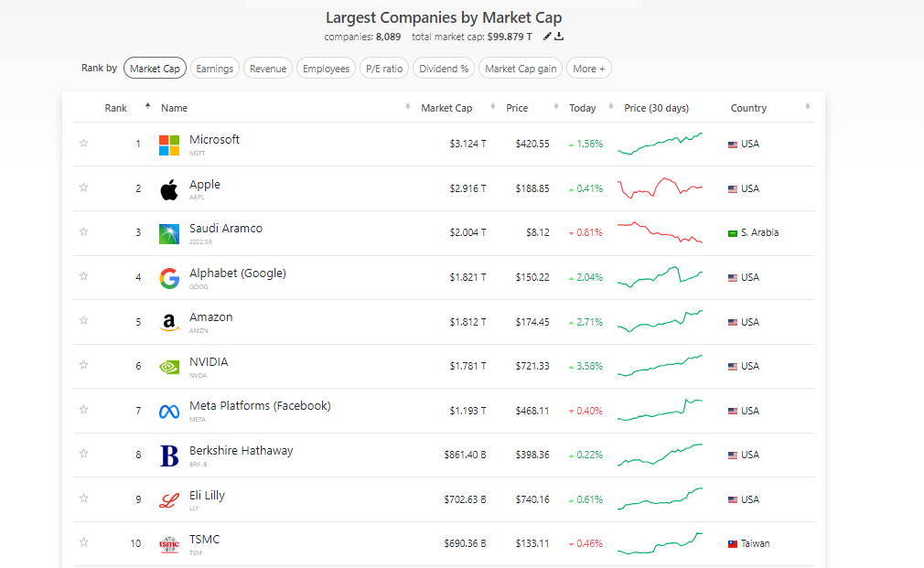Screen dimensions: 924x568
Task: Click the TSMC logo icon
Action: [x=169, y=544]
